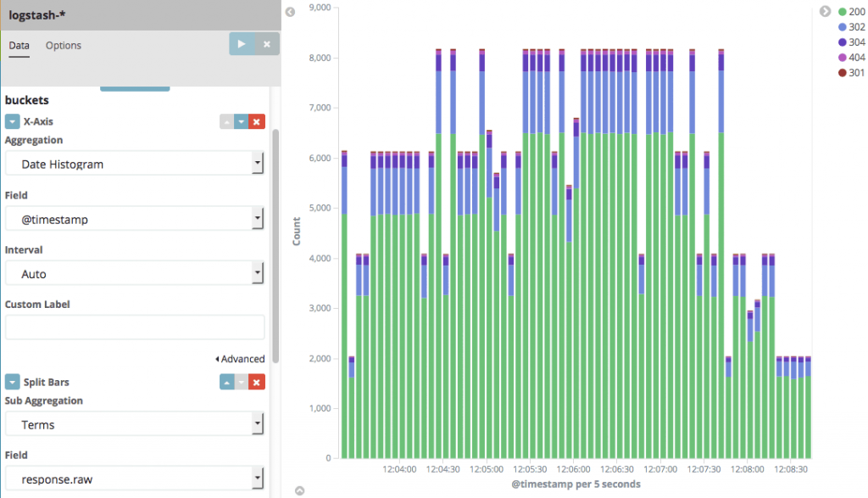Image resolution: width=868 pixels, height=498 pixels.
Task: Remove the Split Bars bucket with red X
Action: (257, 383)
